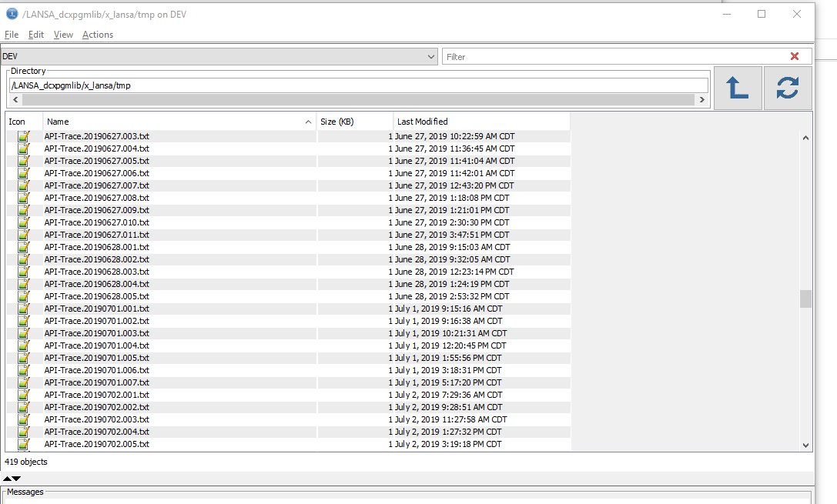Select file name API-Trace.20190702.001.txt
Viewport: 837px width, 504px height.
coord(96,395)
